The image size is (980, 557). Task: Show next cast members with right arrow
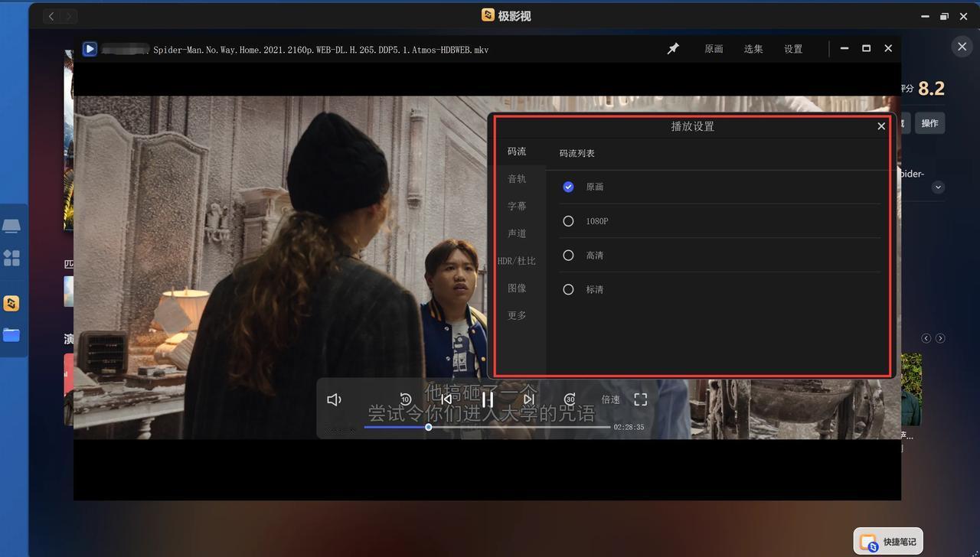[940, 338]
